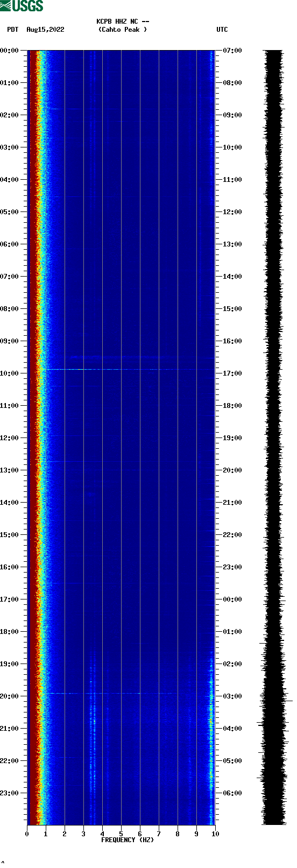
Task: Click the 05:00 PDT time label
Action: pos(10,212)
